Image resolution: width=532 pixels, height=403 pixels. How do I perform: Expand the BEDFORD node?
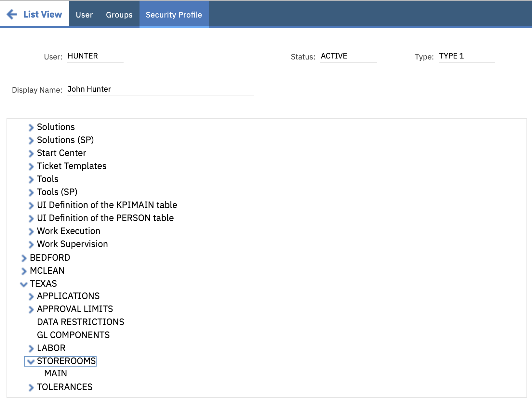tap(23, 258)
